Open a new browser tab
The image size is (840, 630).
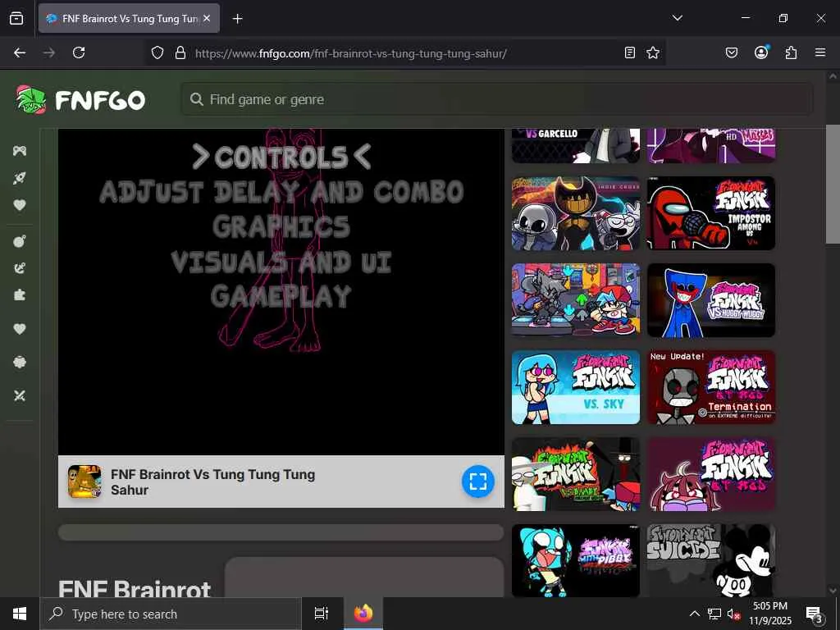pos(237,19)
